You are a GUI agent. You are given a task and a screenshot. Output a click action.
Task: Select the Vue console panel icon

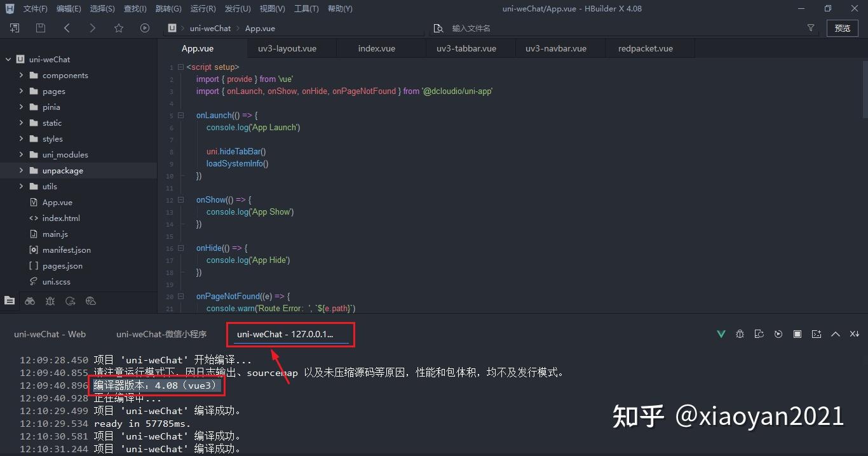tap(721, 333)
